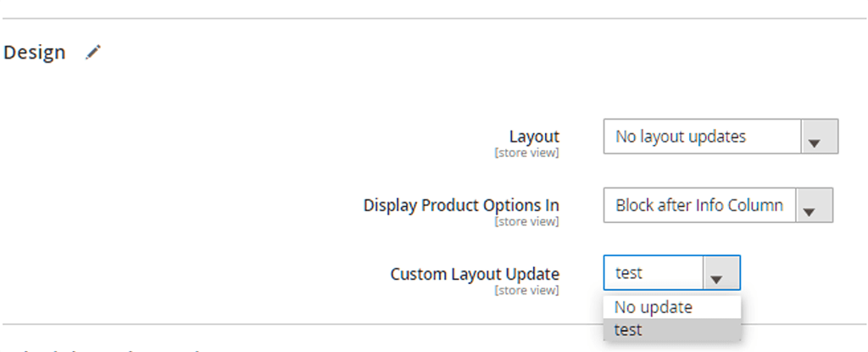Click store view scope under Display Product Options In
Screen dimensions: 868x352
click(526, 222)
